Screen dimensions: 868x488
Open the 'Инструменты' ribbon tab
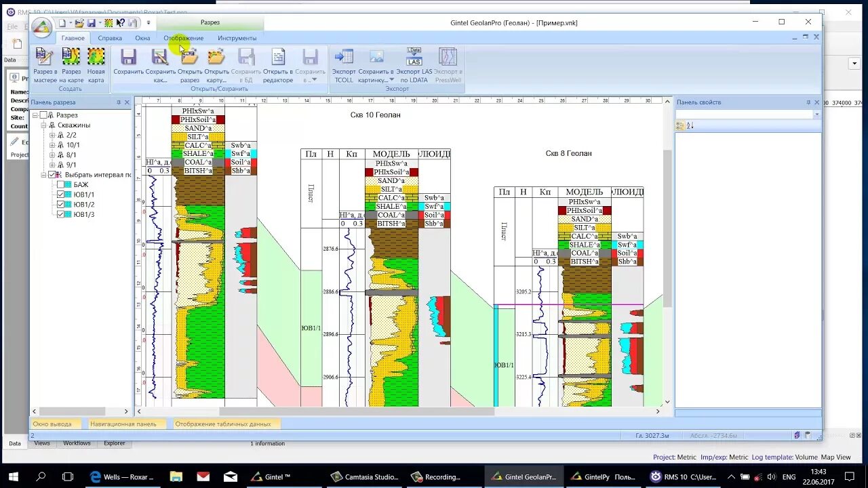(237, 39)
